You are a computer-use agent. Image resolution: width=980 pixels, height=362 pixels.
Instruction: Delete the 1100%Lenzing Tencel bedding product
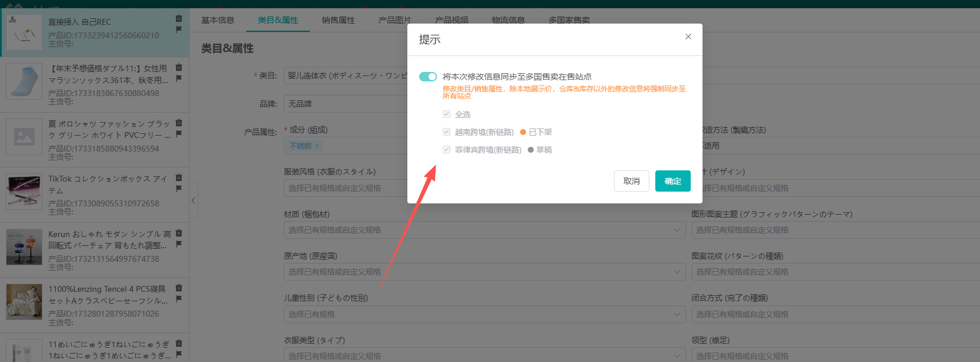179,288
